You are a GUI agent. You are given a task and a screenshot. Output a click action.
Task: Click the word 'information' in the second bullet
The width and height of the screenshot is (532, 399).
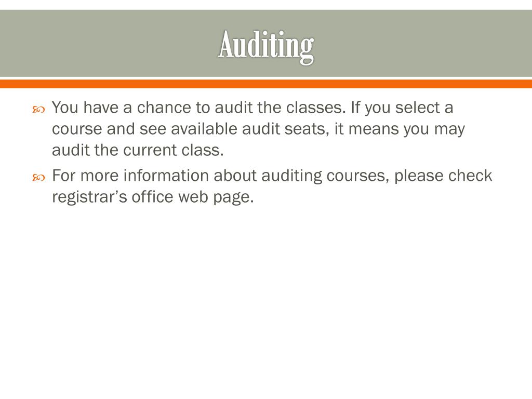(166, 176)
